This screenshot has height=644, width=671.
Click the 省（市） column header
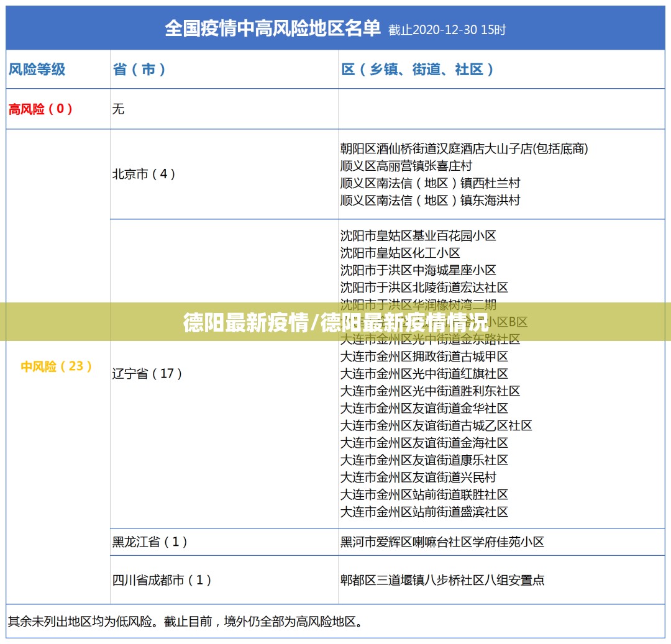[139, 70]
